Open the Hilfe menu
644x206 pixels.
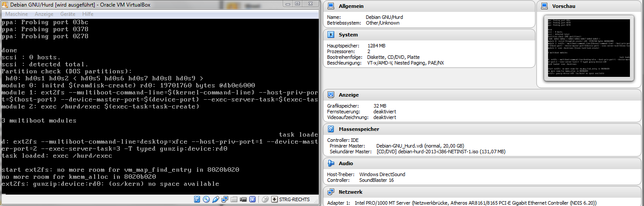[x=88, y=14]
